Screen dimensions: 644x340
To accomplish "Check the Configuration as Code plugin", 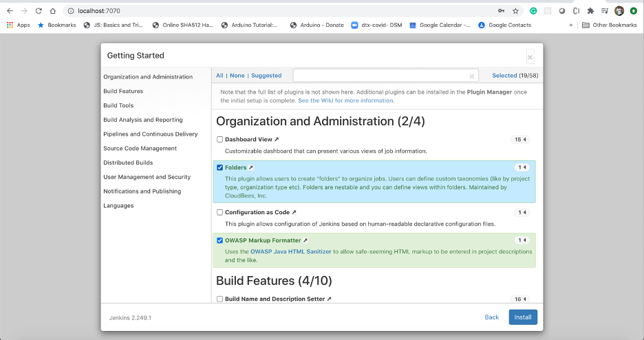I will click(219, 212).
